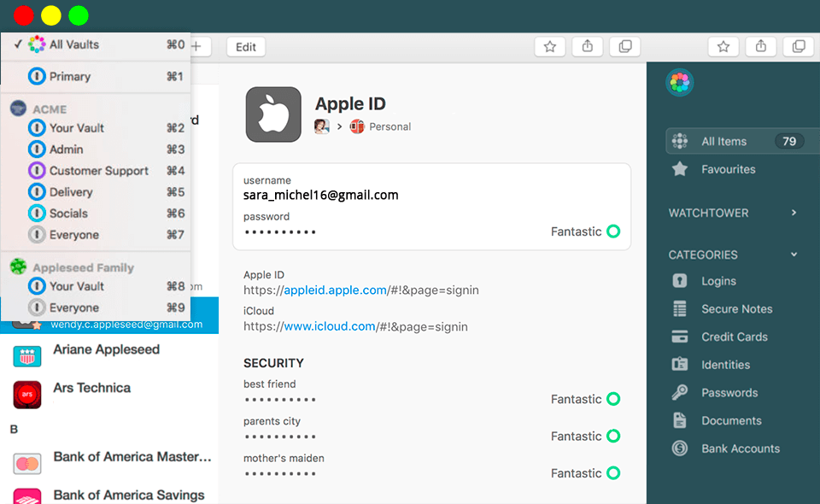820x504 pixels.
Task: Click the star favorite icon in the toolbar
Action: click(x=550, y=47)
